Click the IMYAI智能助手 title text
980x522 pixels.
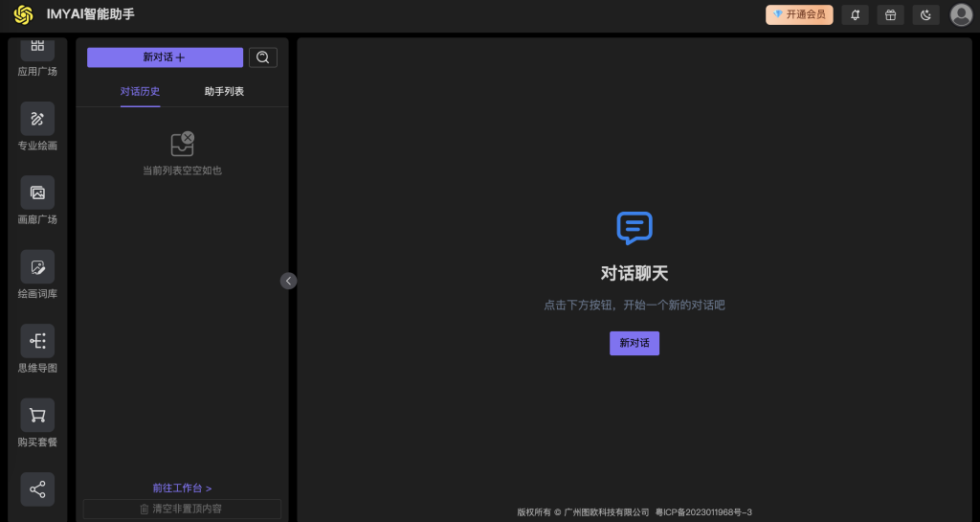[91, 14]
